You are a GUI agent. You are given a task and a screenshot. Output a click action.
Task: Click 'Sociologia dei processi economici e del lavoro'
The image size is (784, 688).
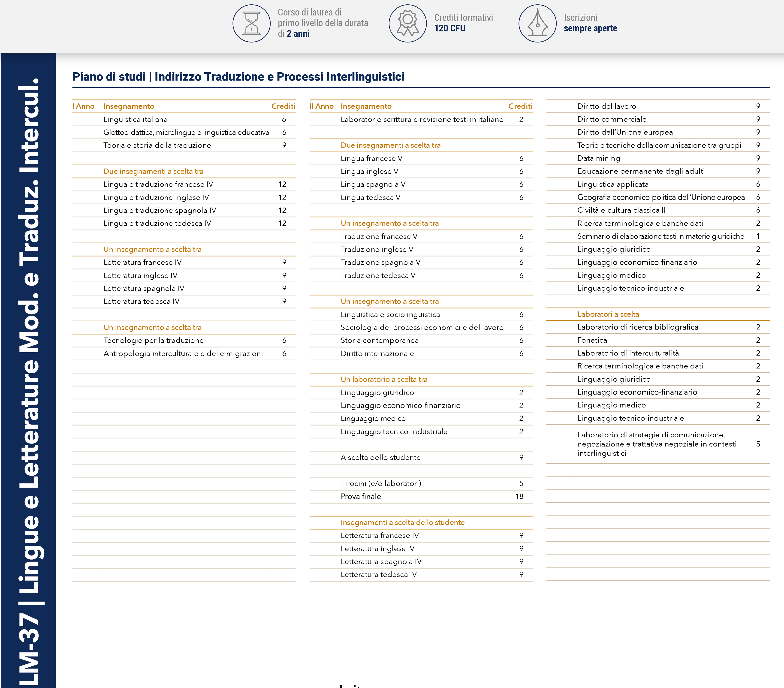(x=422, y=328)
